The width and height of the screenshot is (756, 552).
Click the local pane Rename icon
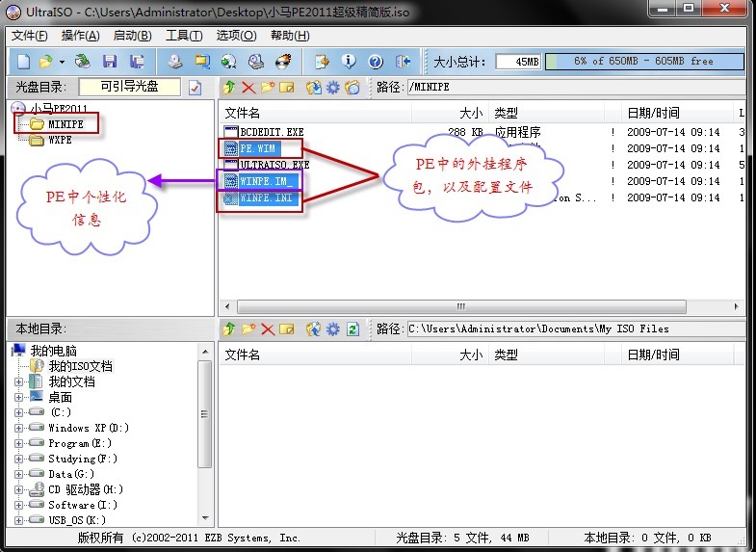[286, 329]
